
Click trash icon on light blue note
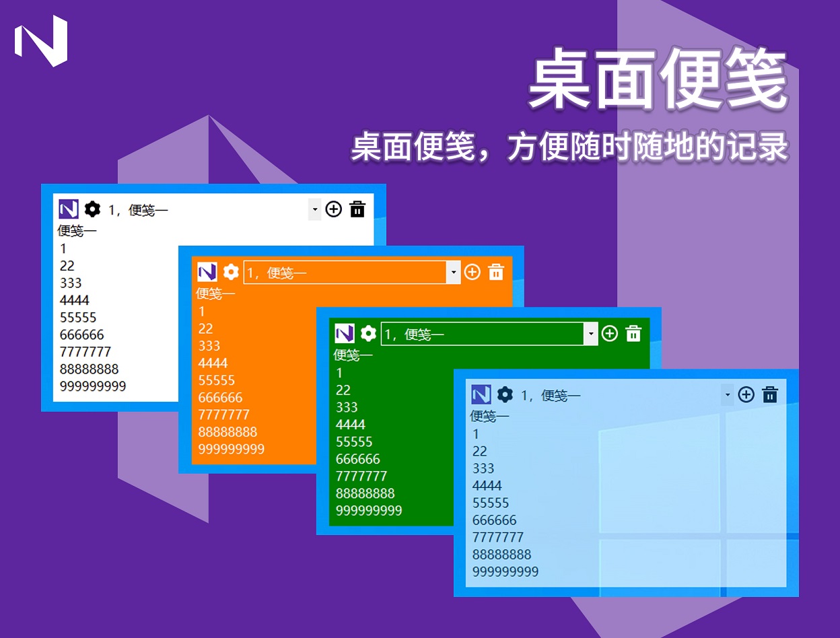tap(770, 394)
